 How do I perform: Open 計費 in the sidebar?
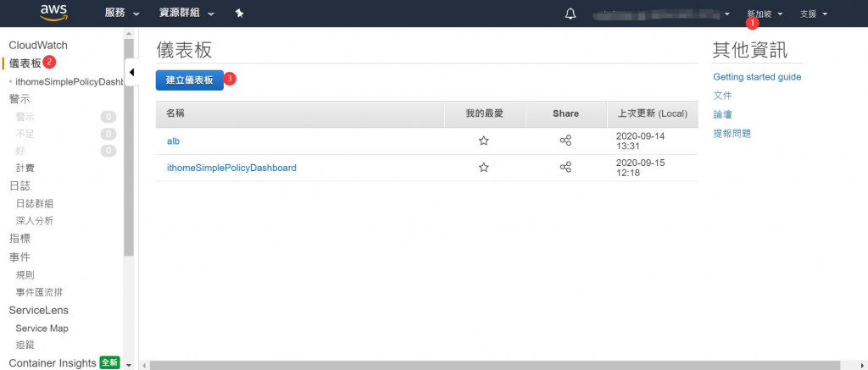coord(25,168)
